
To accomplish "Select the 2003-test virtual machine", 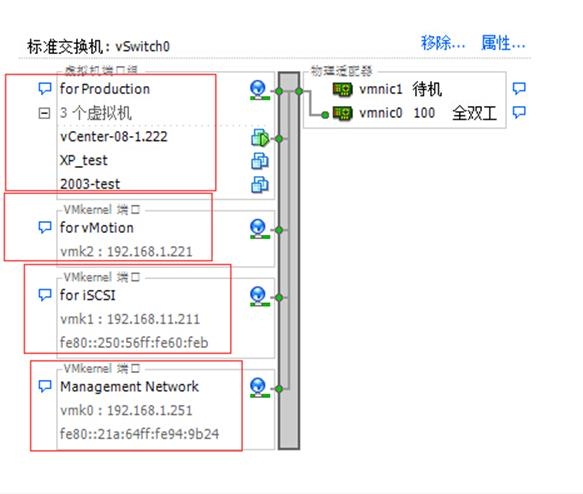I will 90,184.
